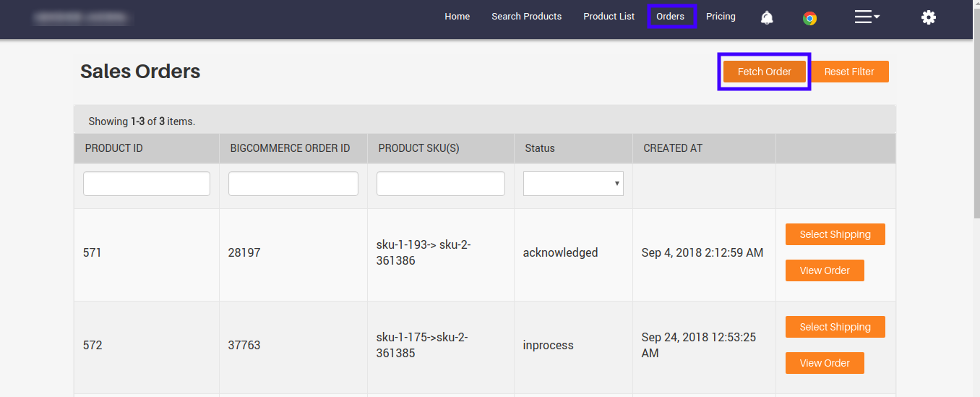Expand the Status filter dropdown
Screen dimensions: 980x397
573,184
